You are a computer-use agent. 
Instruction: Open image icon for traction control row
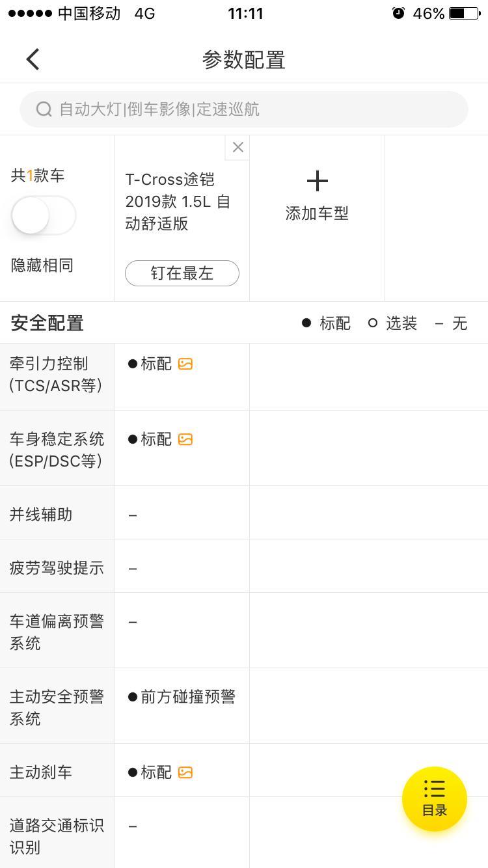pos(185,364)
